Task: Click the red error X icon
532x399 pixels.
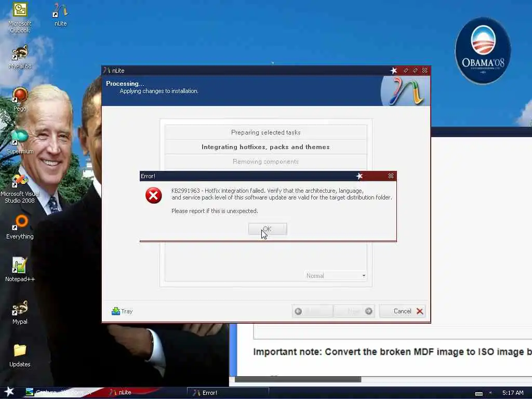Action: 153,195
